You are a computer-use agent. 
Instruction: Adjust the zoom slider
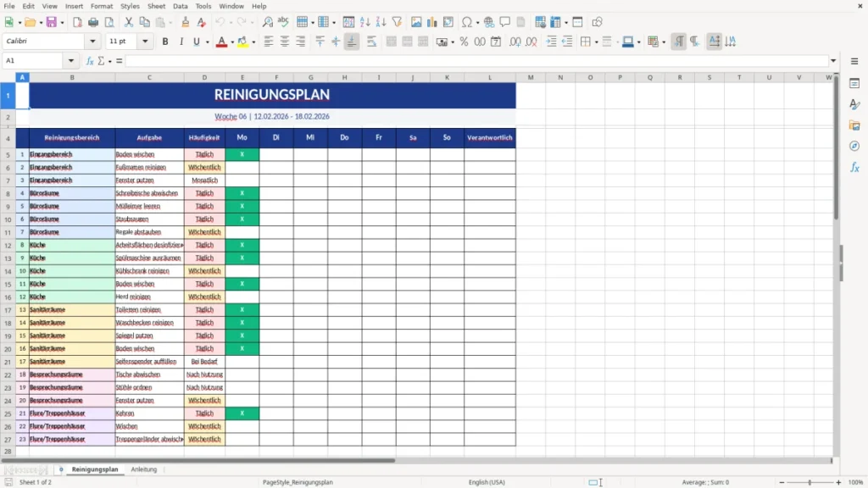810,482
